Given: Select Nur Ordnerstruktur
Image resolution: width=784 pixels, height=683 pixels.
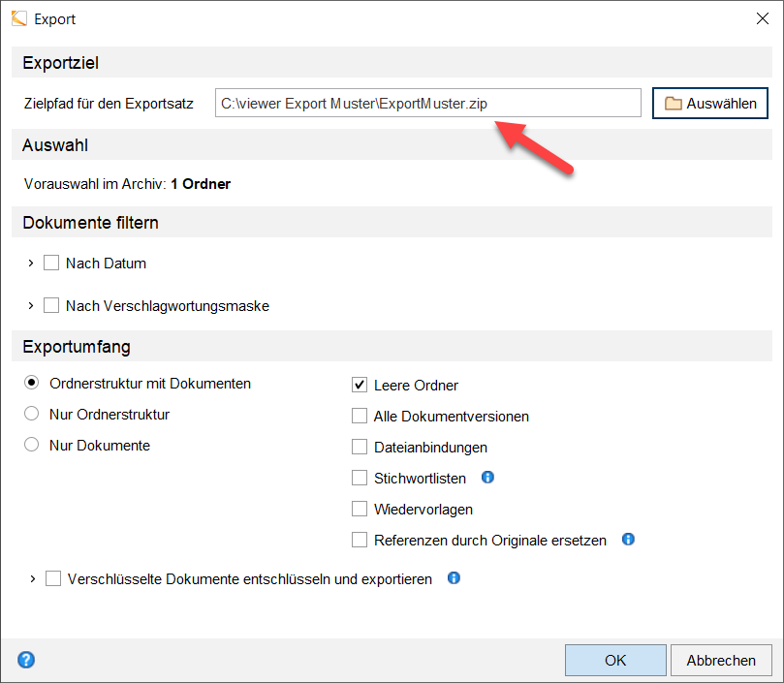Looking at the screenshot, I should (30, 414).
